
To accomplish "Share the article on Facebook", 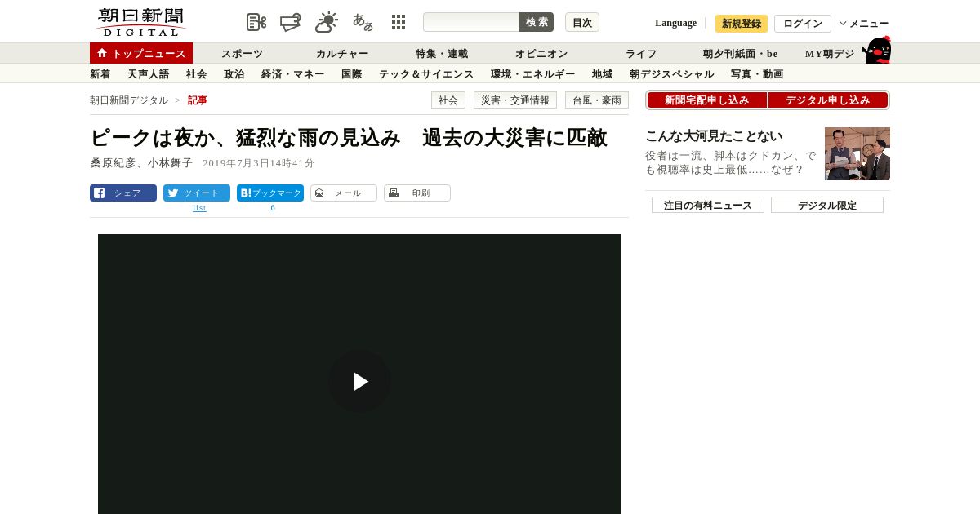I will pos(123,193).
